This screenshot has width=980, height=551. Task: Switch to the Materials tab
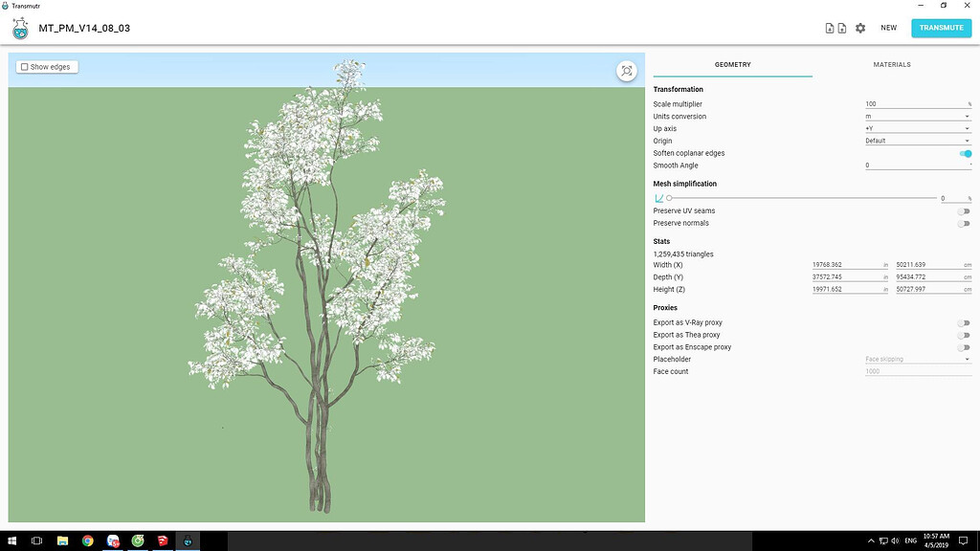click(x=891, y=65)
